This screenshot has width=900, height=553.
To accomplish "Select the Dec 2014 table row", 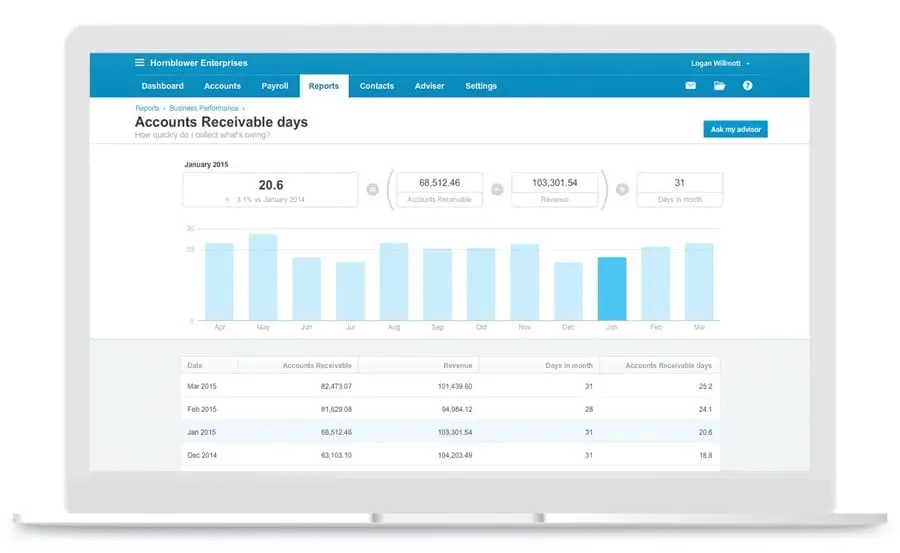I will (x=450, y=455).
